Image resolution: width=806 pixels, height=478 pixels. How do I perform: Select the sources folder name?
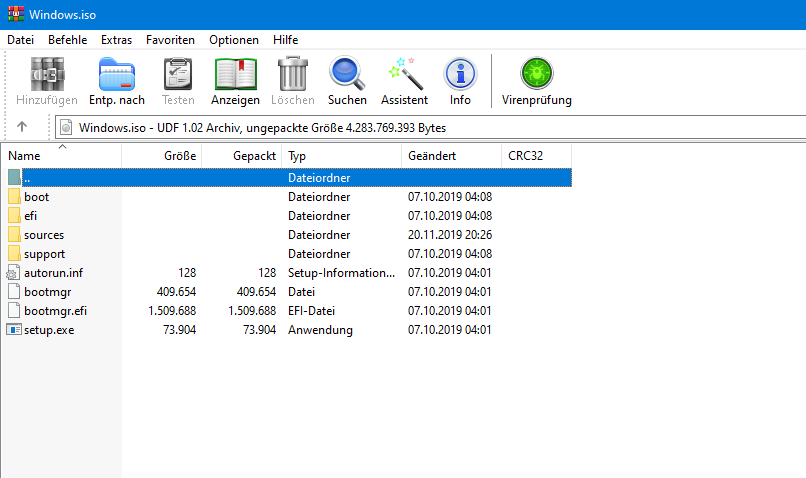[44, 235]
